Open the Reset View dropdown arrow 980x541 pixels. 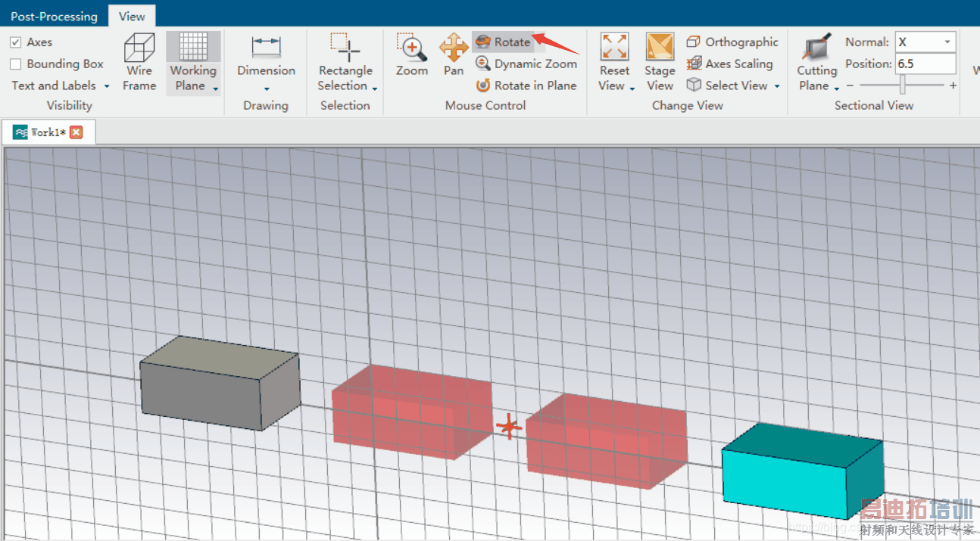pyautogui.click(x=632, y=88)
